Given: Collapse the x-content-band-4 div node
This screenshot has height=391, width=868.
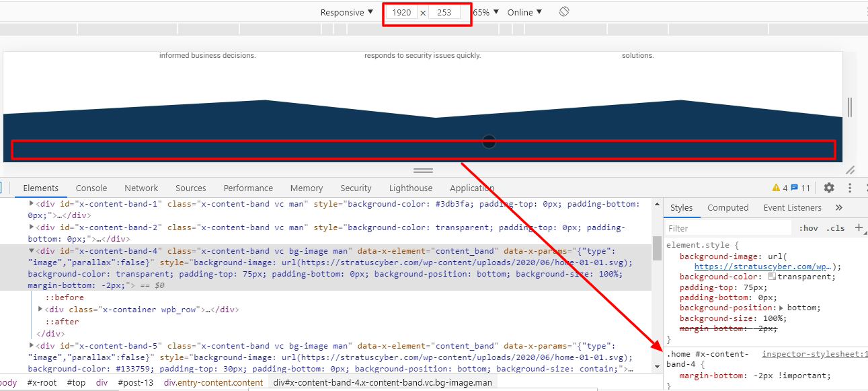Looking at the screenshot, I should click(31, 250).
